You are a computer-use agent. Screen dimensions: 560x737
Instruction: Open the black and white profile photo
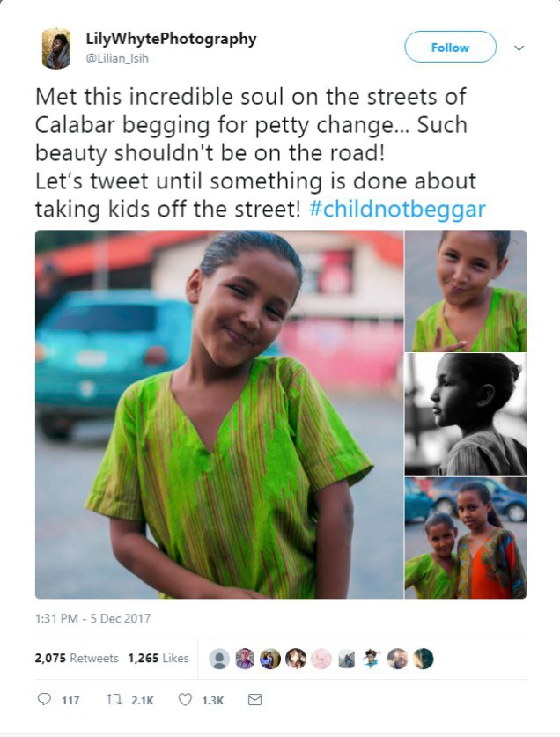pyautogui.click(x=465, y=414)
